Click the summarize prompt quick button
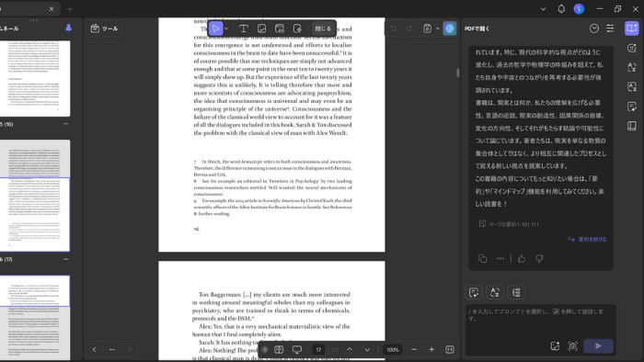This screenshot has width=644, height=362. (x=474, y=292)
